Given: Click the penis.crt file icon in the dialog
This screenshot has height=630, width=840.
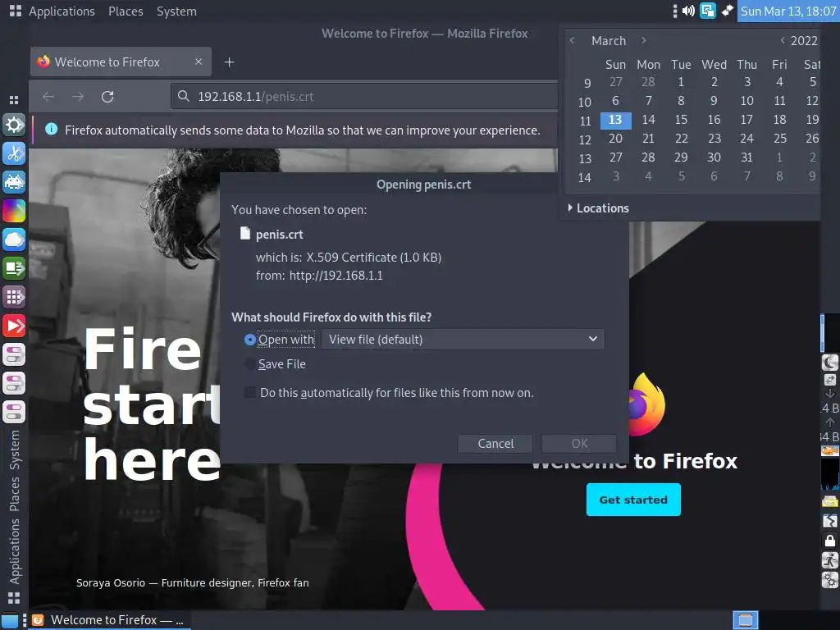Looking at the screenshot, I should coord(244,233).
